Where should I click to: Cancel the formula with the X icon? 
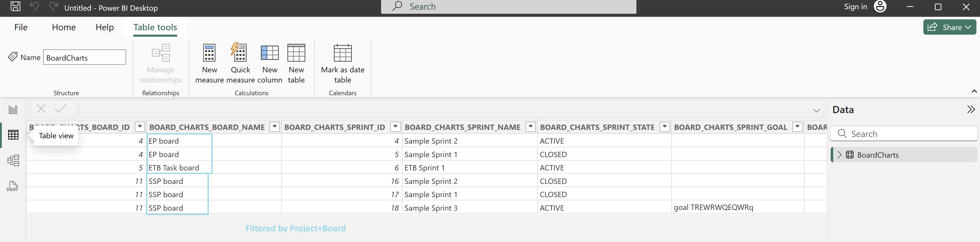(41, 109)
